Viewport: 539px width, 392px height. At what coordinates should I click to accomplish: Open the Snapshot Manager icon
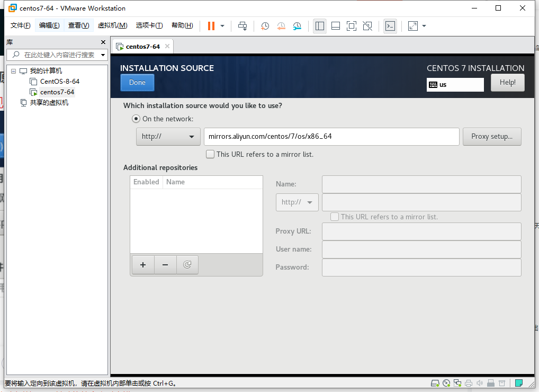click(297, 25)
